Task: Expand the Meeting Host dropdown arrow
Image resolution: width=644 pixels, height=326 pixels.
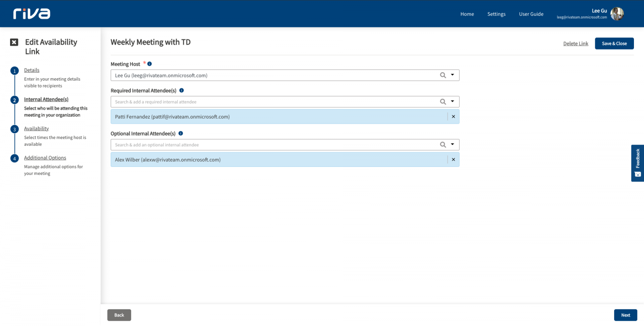Action: click(452, 75)
